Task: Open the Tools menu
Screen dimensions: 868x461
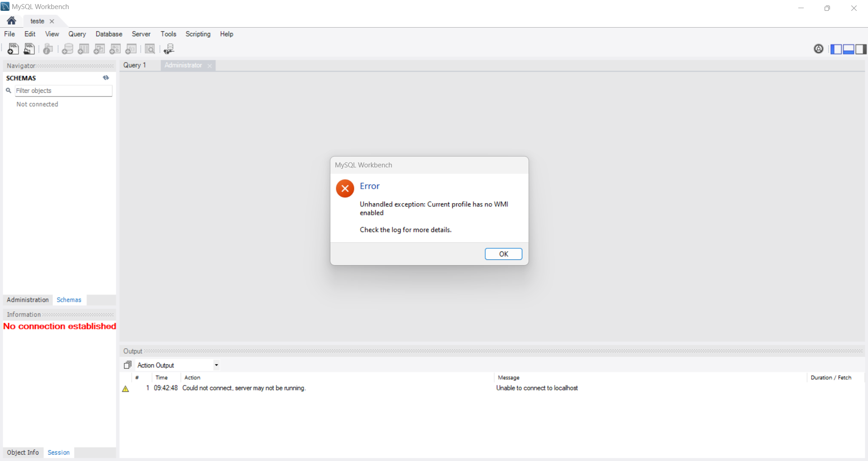Action: [x=168, y=34]
